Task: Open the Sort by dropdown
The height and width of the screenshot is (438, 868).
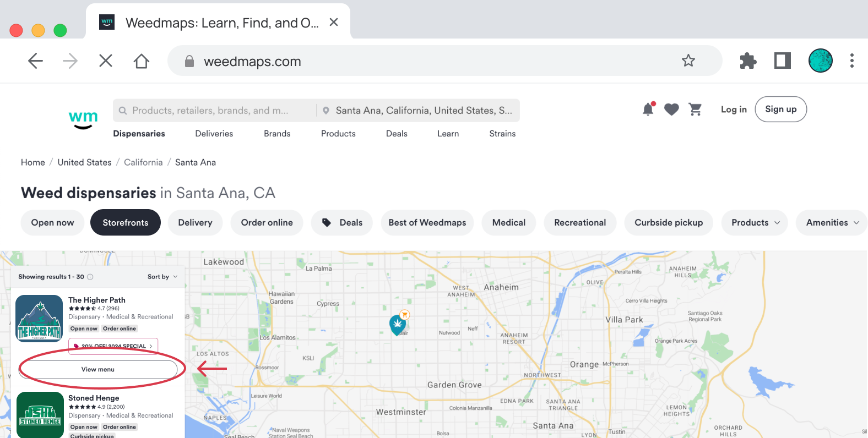Action: [x=162, y=277]
